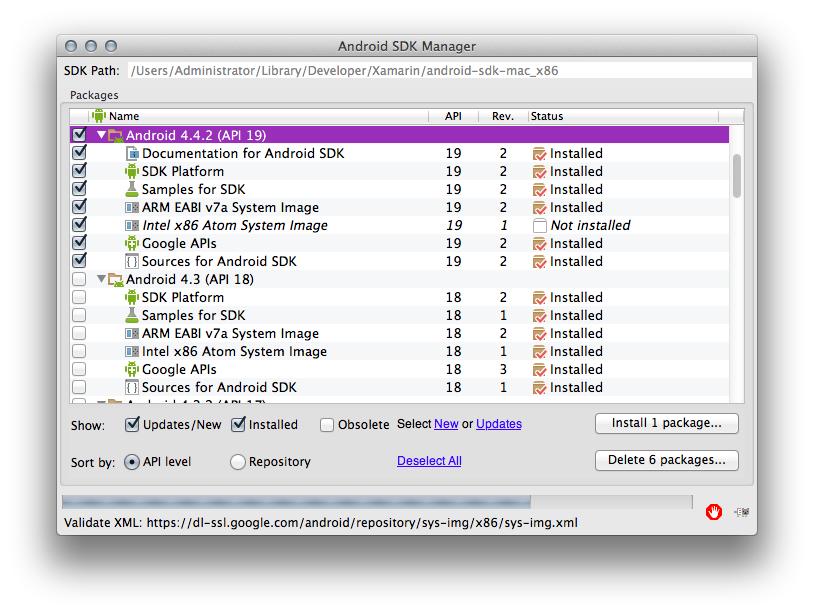Click the Intel x86 Atom System Image icon

(x=134, y=225)
